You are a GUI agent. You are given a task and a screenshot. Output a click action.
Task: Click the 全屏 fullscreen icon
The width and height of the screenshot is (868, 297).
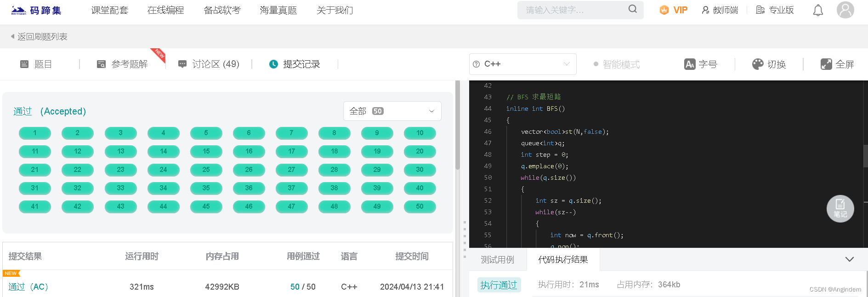click(826, 64)
